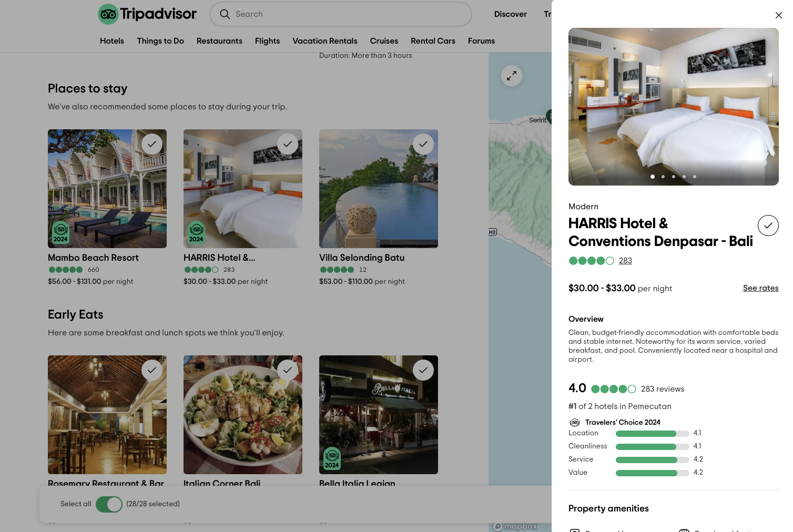Click the search magnifier icon

(225, 14)
